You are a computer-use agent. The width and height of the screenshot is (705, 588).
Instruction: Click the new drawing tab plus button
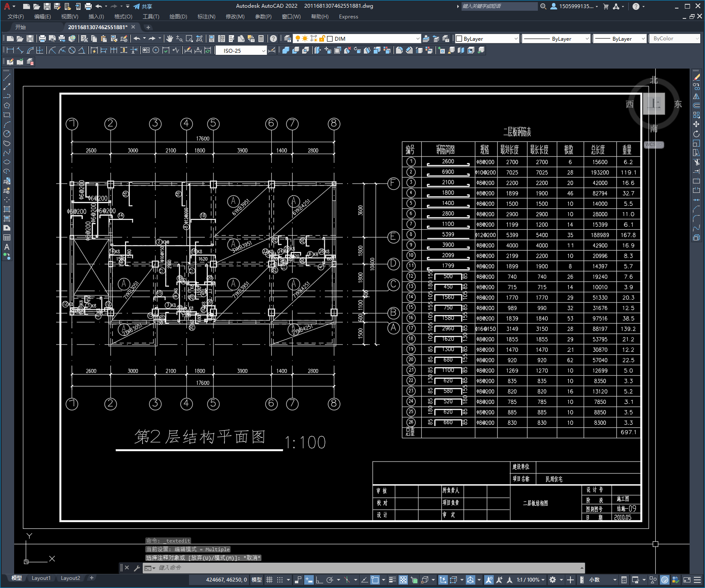tap(148, 27)
